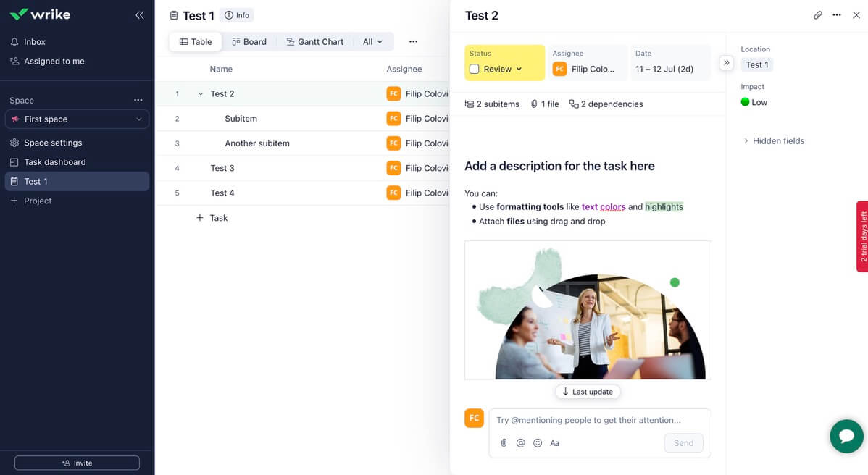Add a new Task below the table
868x475 pixels.
click(212, 218)
